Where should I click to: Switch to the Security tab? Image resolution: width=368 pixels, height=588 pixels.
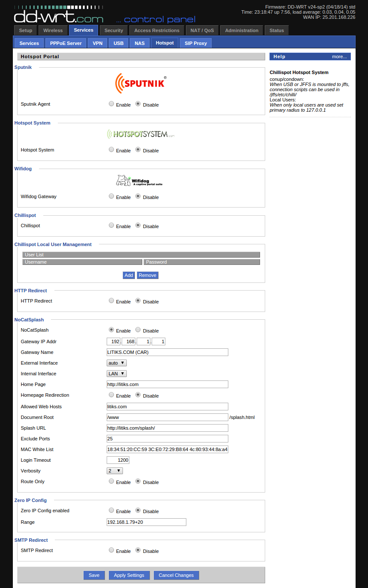click(x=114, y=30)
